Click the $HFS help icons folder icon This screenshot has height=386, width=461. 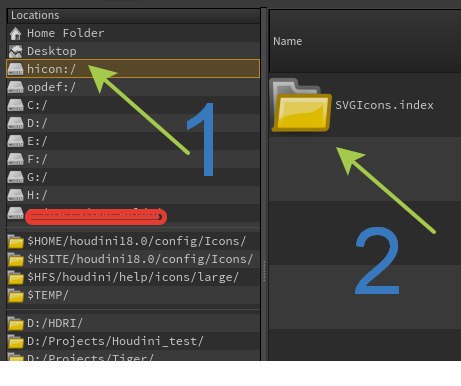(15, 277)
